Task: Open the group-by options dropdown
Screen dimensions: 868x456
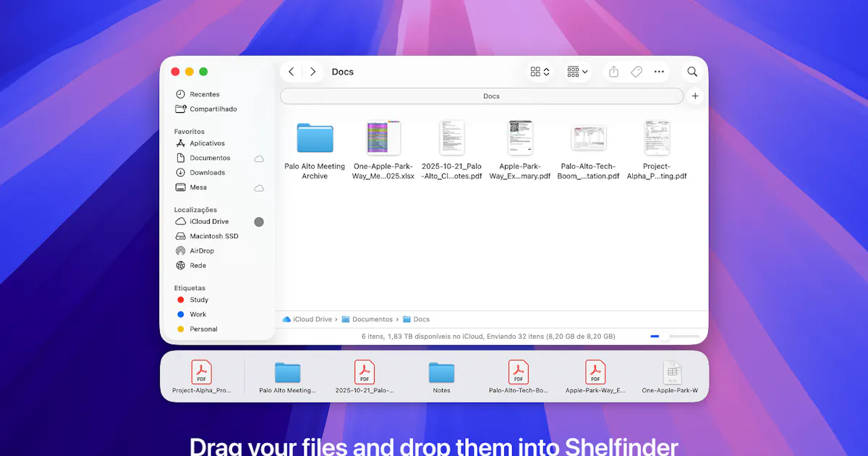Action: (x=577, y=72)
